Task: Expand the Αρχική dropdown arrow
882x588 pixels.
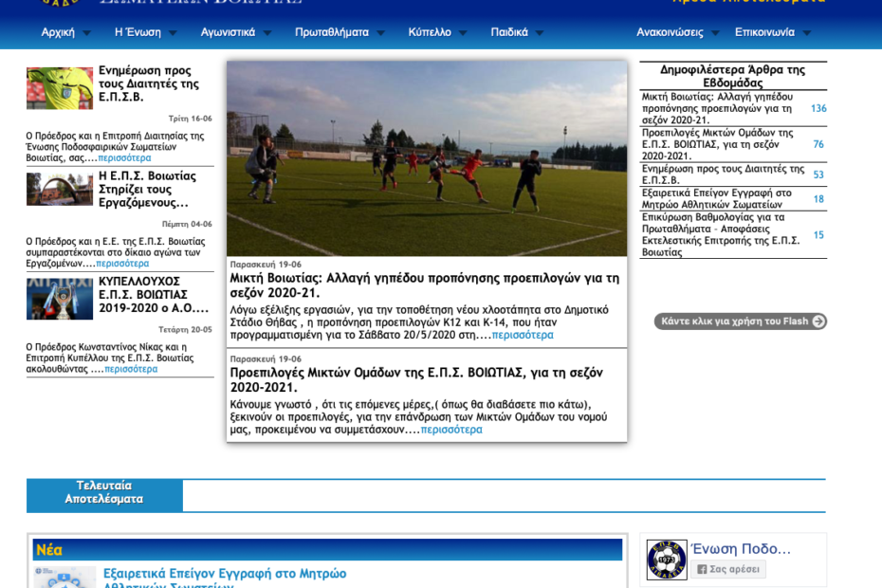Action: pos(86,33)
